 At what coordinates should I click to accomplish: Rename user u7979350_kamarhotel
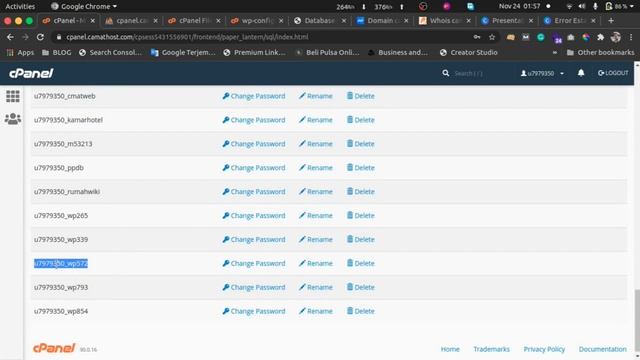click(316, 120)
